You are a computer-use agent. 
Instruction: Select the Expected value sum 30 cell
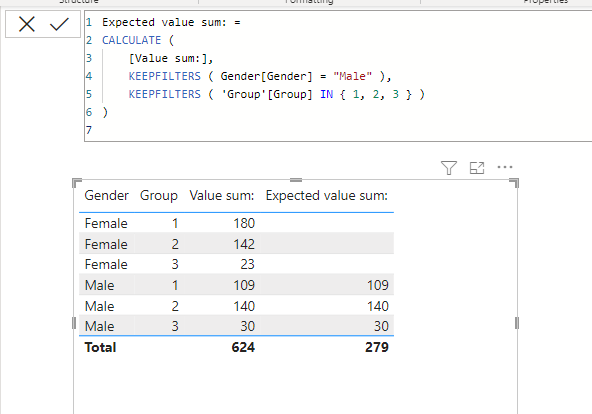381,326
